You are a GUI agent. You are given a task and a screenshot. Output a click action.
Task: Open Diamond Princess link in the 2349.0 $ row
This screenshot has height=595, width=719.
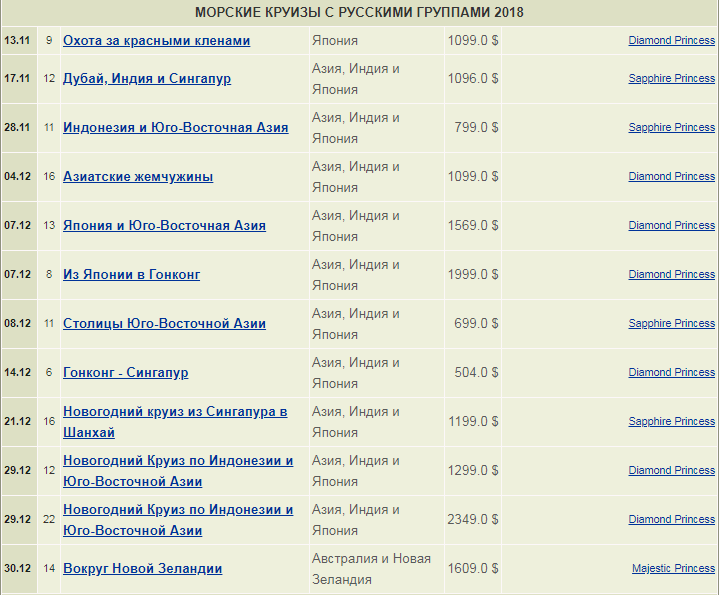(671, 520)
